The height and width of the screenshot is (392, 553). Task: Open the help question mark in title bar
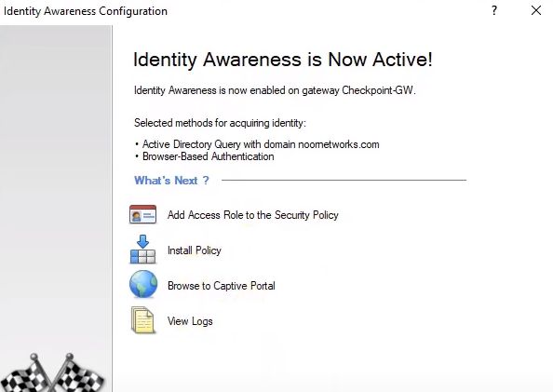click(x=494, y=10)
